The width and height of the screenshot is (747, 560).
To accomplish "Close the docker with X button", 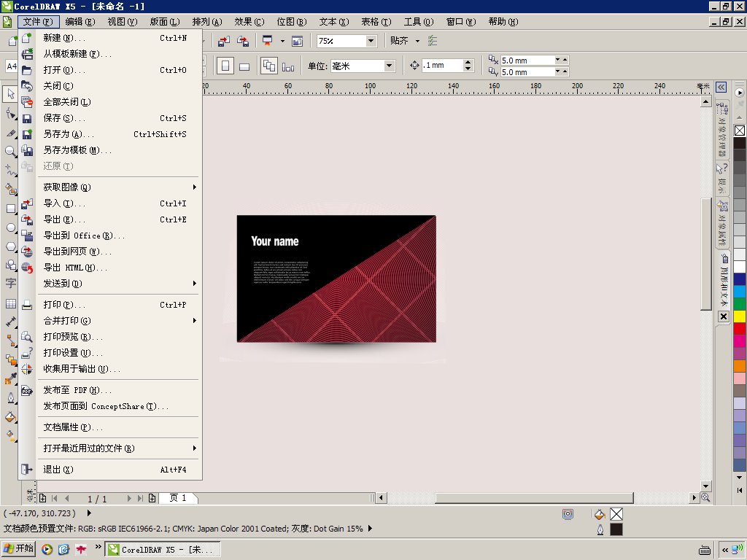I will click(x=724, y=316).
